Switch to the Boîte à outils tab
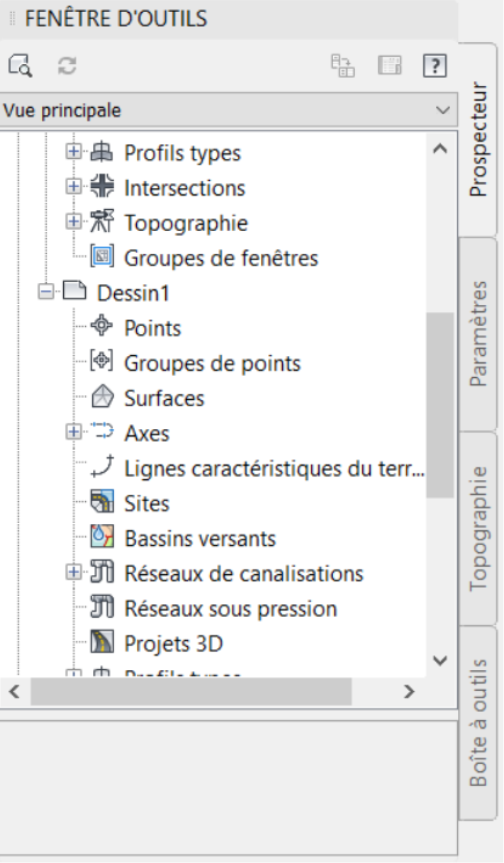The image size is (504, 863). 478,722
